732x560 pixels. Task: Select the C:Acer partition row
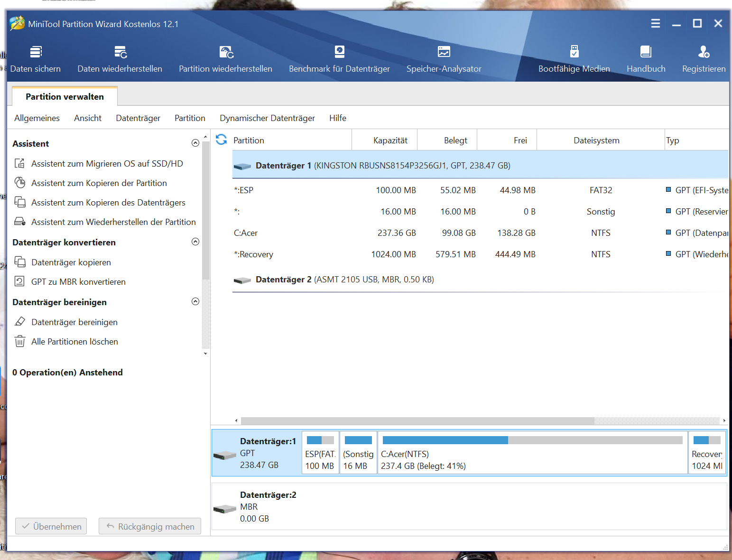click(480, 233)
